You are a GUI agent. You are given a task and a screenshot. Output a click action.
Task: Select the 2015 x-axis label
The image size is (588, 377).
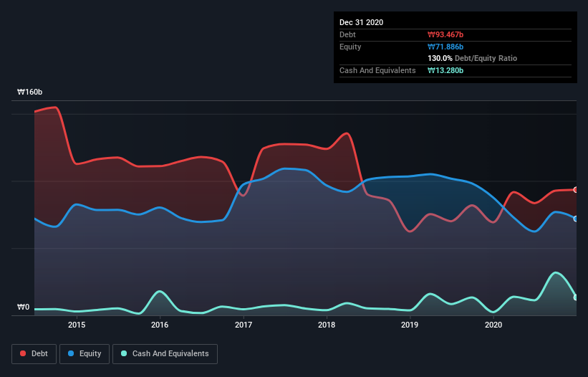pyautogui.click(x=77, y=325)
